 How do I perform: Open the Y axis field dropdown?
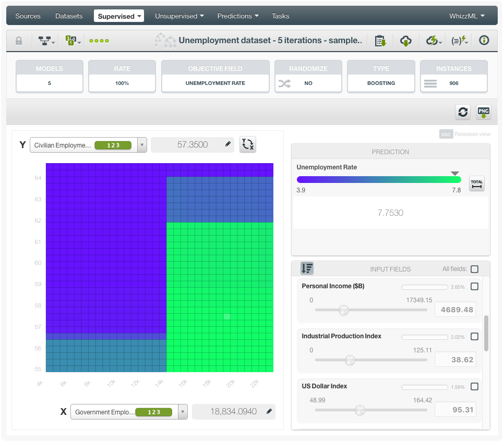coord(142,145)
